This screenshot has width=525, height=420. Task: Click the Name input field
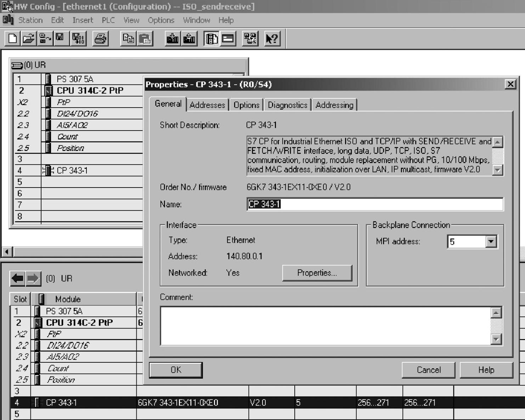[375, 204]
